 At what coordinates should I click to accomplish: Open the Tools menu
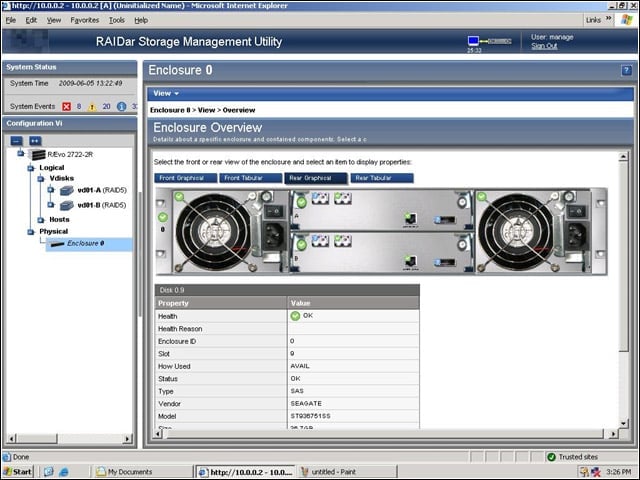[x=117, y=20]
